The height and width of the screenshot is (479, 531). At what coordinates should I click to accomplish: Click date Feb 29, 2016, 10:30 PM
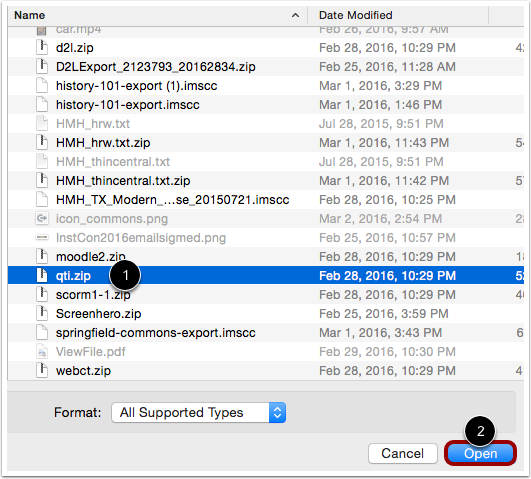387,352
